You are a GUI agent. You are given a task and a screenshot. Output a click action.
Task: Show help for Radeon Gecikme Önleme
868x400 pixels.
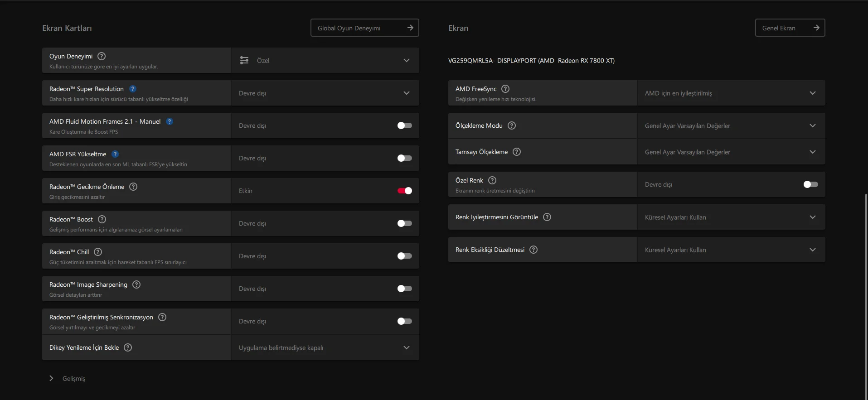tap(133, 187)
